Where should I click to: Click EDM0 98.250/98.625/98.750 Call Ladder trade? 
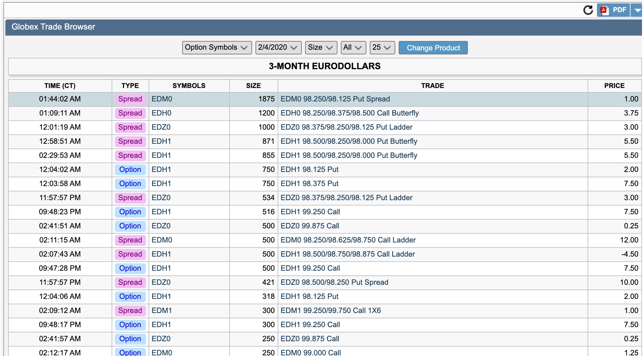point(348,240)
